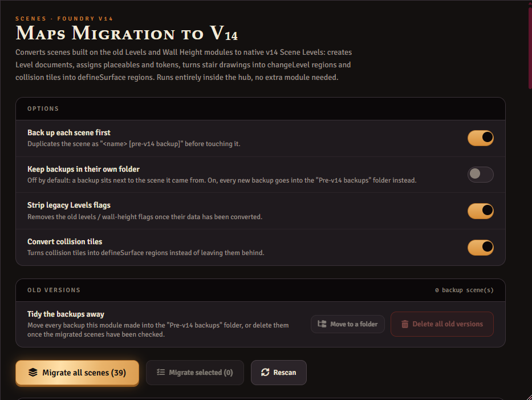Click the Migrate all scenes (39) button
This screenshot has height=400, width=532.
point(78,373)
